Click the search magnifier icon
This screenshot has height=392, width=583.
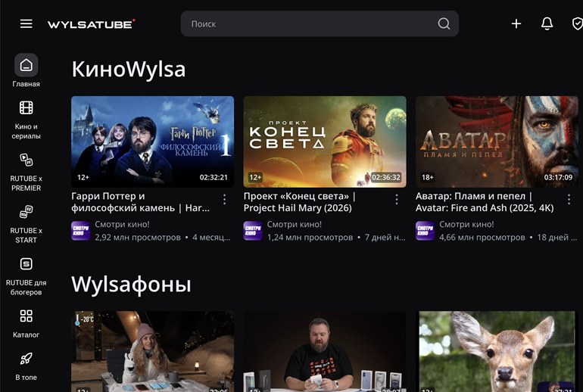click(444, 23)
